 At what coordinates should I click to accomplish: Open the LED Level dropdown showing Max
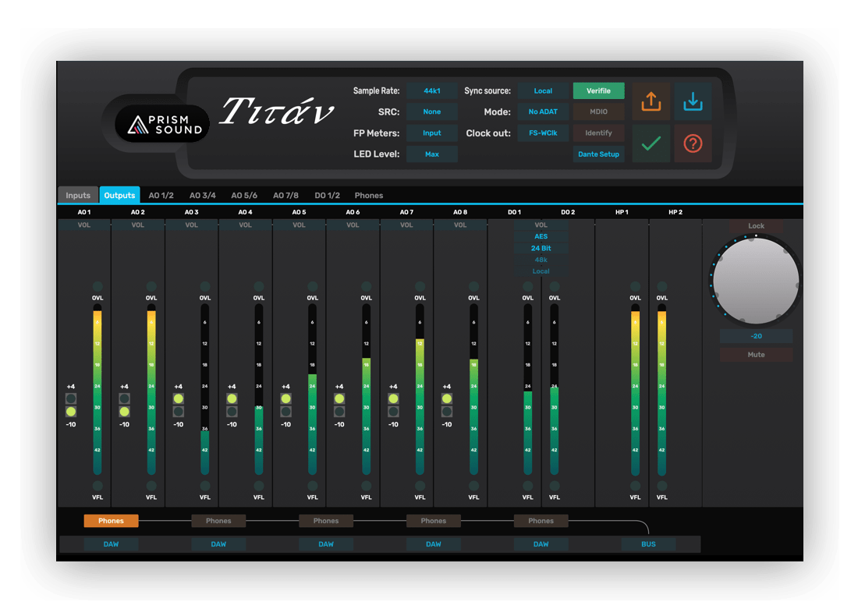coord(432,154)
